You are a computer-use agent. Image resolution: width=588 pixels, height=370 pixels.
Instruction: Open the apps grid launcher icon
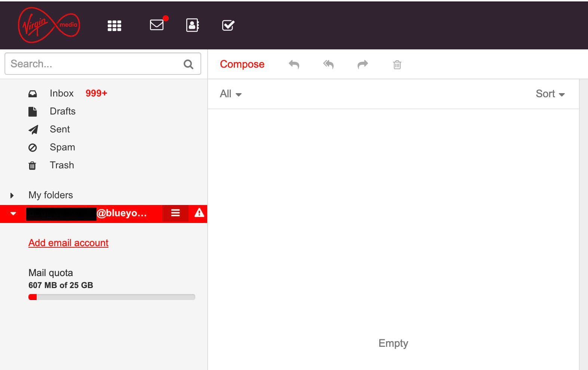pyautogui.click(x=114, y=25)
